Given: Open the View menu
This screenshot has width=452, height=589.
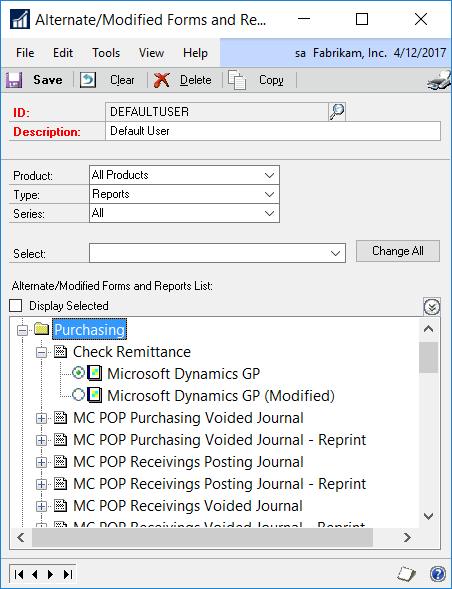Looking at the screenshot, I should [151, 53].
